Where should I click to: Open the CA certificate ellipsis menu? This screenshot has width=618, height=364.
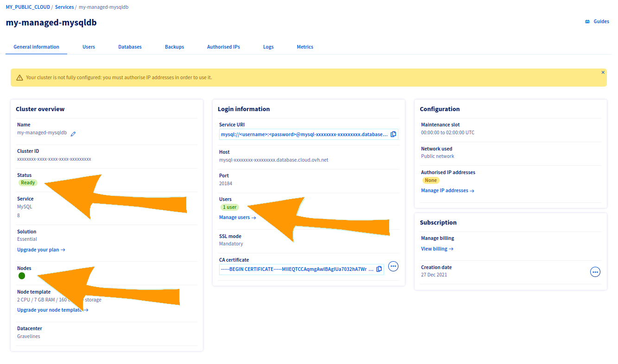393,266
